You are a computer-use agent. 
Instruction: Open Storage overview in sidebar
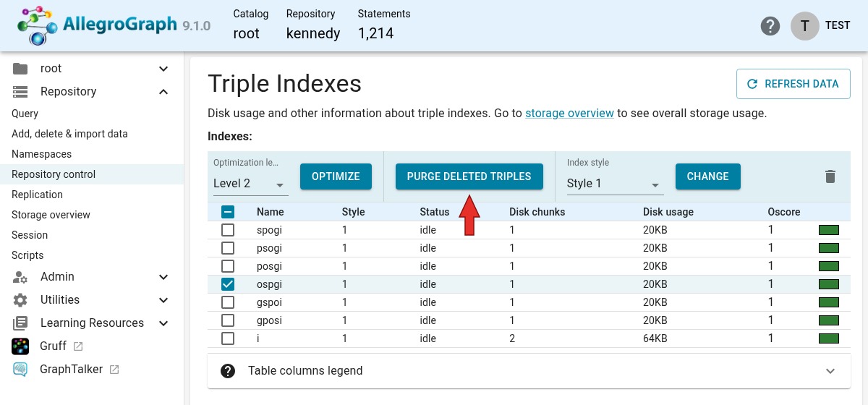coord(51,215)
